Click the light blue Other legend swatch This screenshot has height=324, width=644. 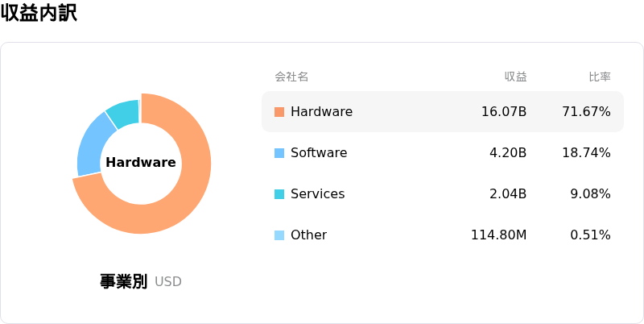(279, 235)
